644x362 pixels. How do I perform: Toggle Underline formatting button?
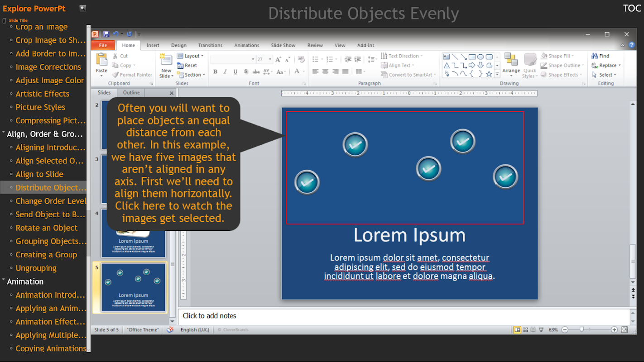(x=235, y=72)
